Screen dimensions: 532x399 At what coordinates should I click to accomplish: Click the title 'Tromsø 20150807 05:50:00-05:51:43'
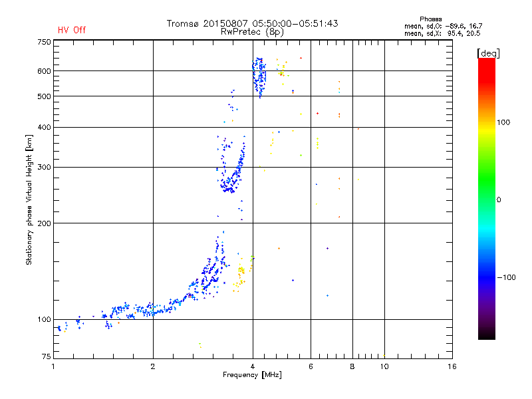pos(253,23)
